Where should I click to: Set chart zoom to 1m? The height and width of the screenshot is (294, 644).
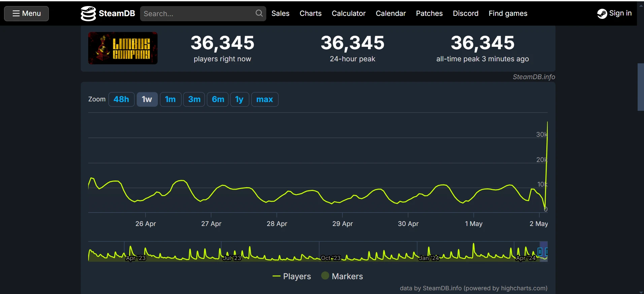[170, 99]
